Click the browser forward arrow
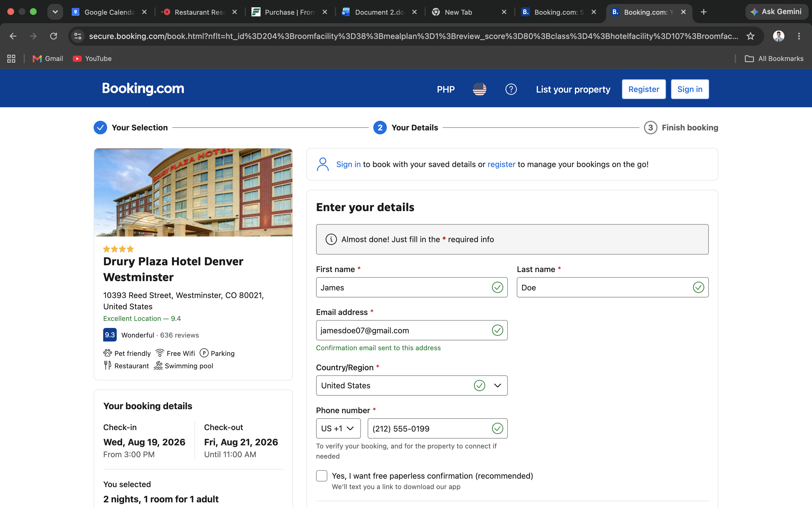The height and width of the screenshot is (508, 812). point(33,36)
